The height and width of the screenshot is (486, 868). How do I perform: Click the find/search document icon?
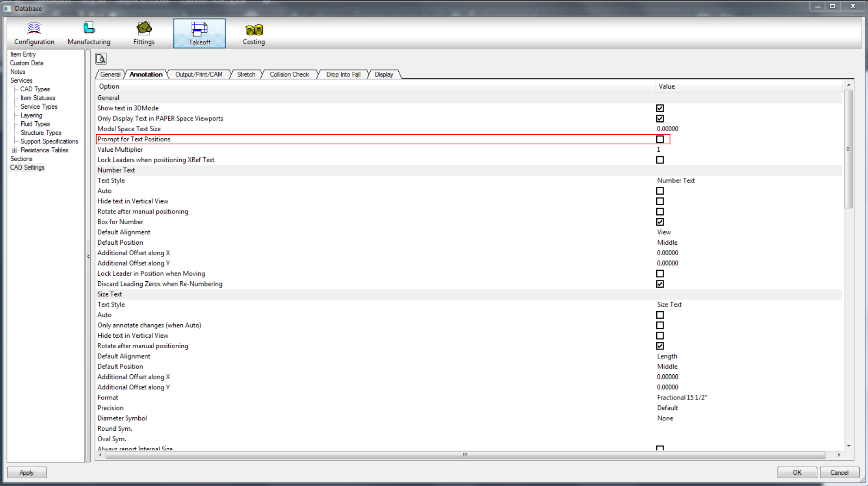pos(101,59)
